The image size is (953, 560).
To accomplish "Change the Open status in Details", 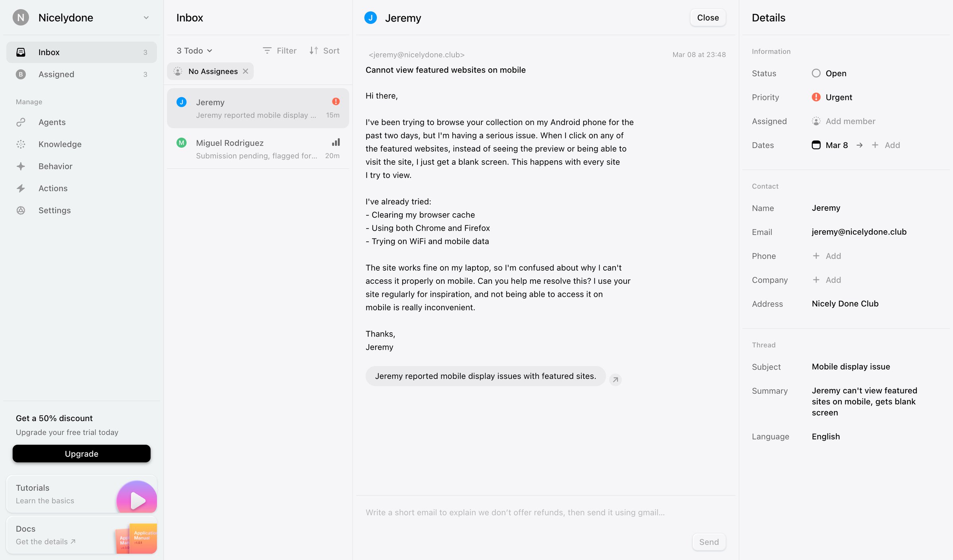I will (829, 73).
